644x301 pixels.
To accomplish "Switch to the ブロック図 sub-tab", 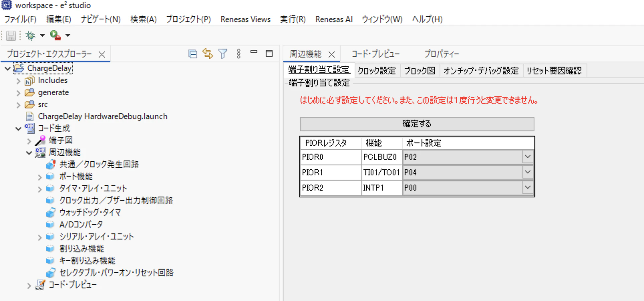I will tap(420, 71).
